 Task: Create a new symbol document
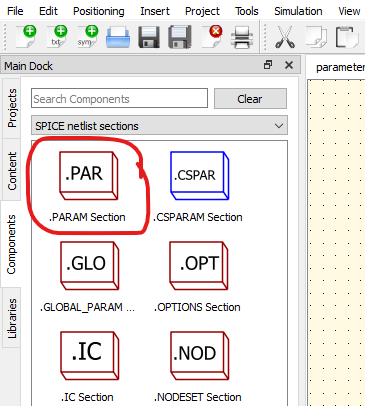coord(88,37)
